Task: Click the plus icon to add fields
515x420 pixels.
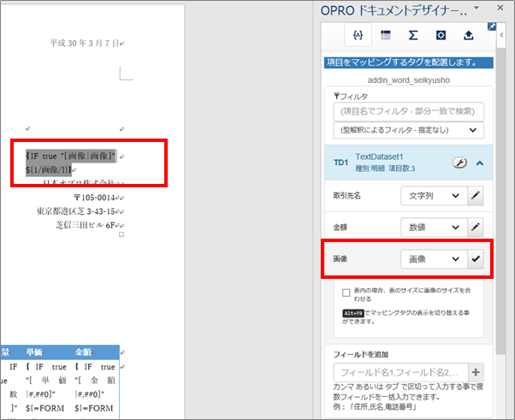Action: coord(476,373)
